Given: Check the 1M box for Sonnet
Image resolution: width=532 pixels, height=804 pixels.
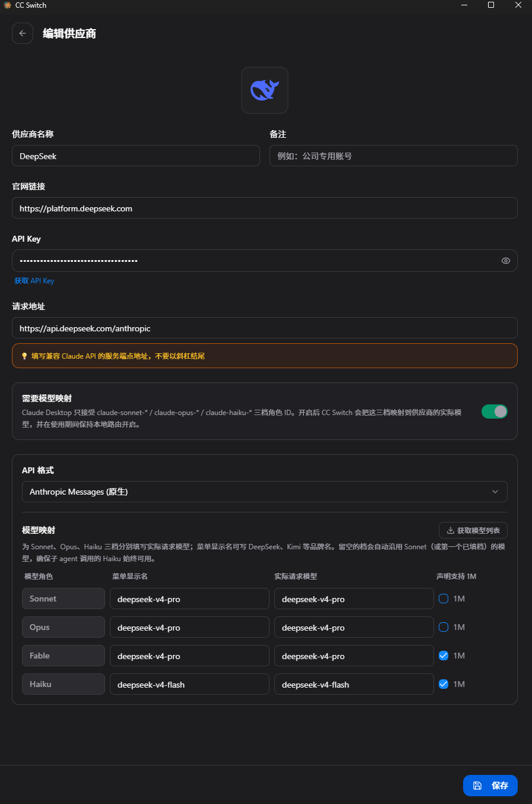Looking at the screenshot, I should [444, 599].
